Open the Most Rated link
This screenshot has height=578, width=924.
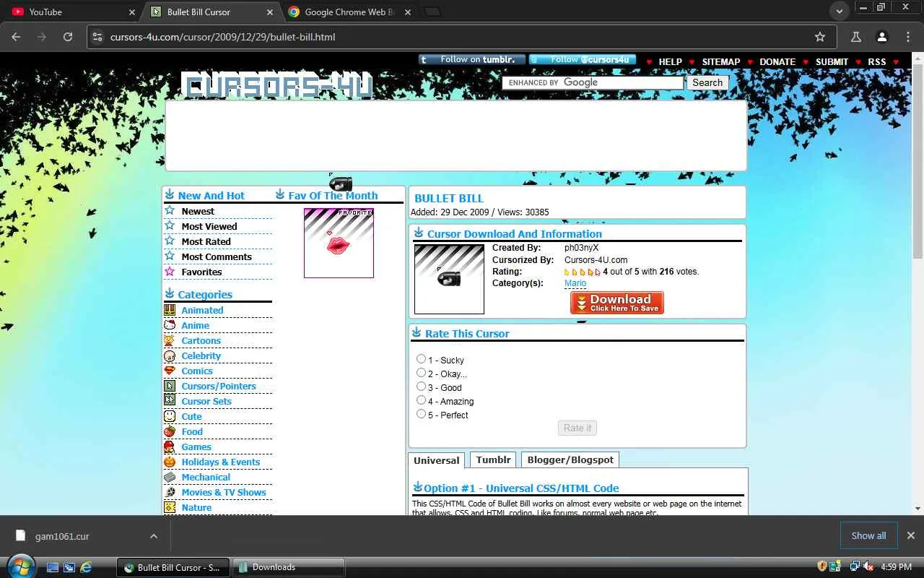pyautogui.click(x=206, y=241)
